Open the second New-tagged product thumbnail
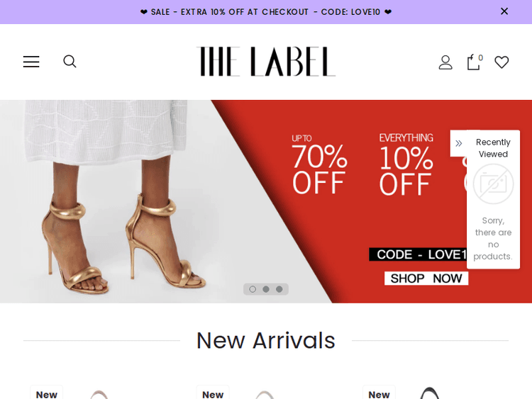Viewport: 532px width, 399px height. pyautogui.click(x=265, y=395)
